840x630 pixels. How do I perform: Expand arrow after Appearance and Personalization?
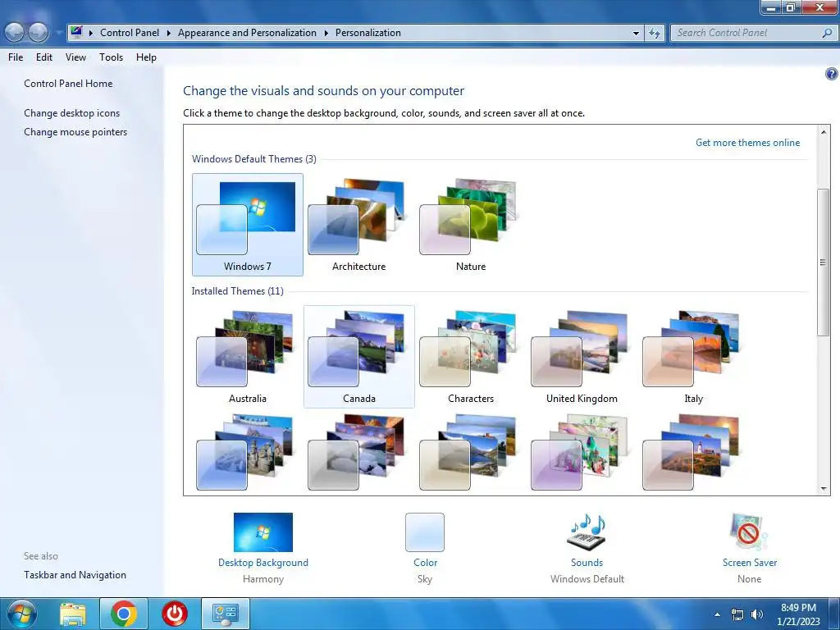click(x=326, y=33)
